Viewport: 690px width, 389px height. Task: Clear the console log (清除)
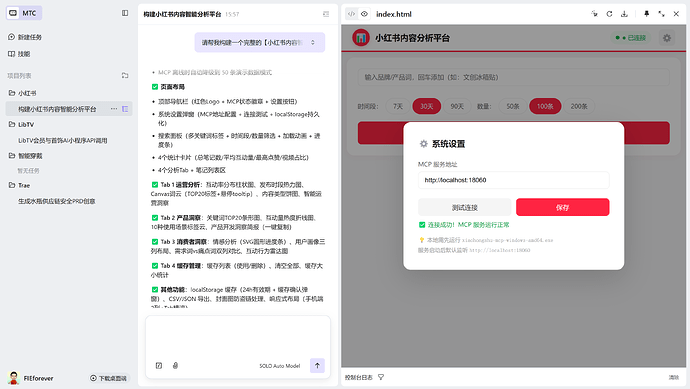674,377
